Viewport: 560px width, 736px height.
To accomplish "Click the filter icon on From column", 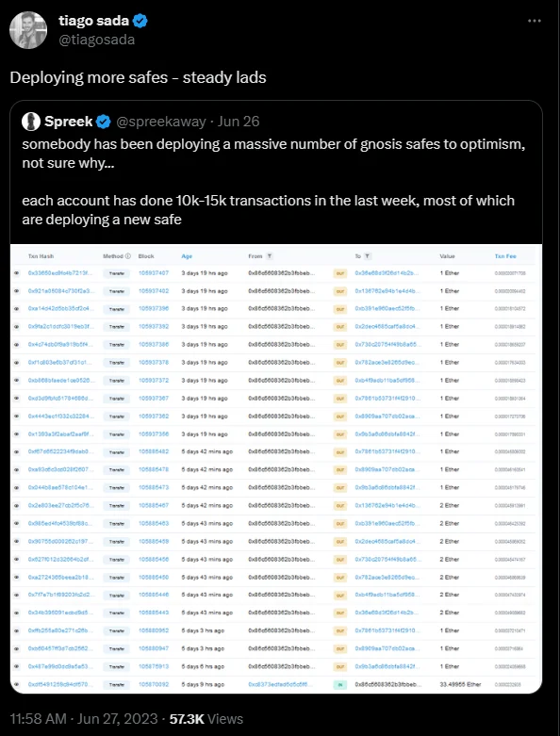I will [x=270, y=256].
